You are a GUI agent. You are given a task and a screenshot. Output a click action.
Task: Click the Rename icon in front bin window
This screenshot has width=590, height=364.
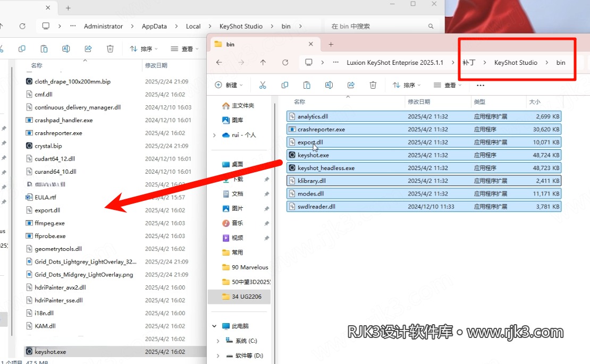click(x=329, y=86)
